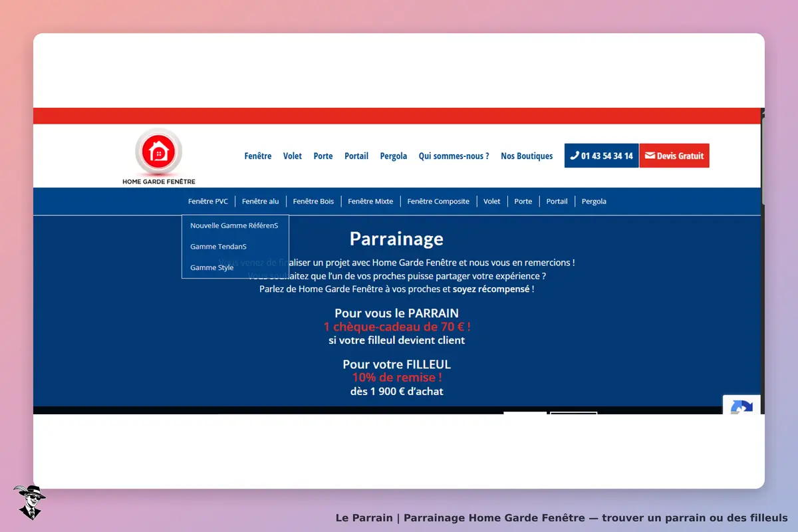Viewport: 798px width, 532px height.
Task: Select Fenêtre Composite in blue bar
Action: [438, 201]
